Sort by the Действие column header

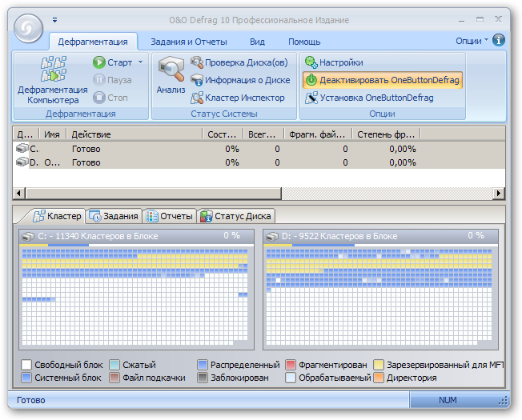click(135, 134)
